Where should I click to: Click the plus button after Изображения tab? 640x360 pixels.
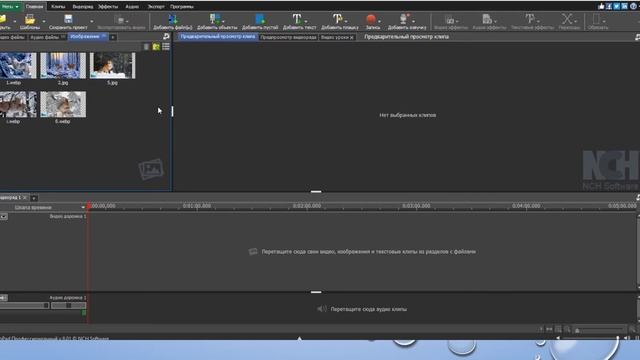click(x=113, y=38)
